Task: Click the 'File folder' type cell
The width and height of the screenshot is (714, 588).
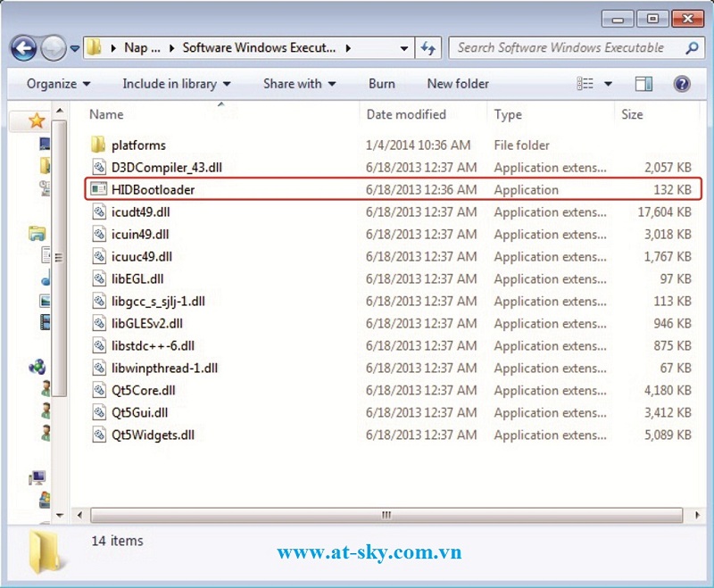Action: tap(521, 145)
